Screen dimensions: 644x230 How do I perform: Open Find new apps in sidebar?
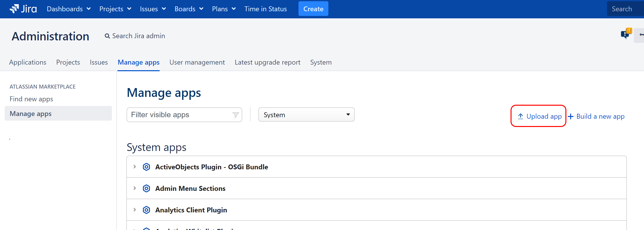pyautogui.click(x=31, y=99)
